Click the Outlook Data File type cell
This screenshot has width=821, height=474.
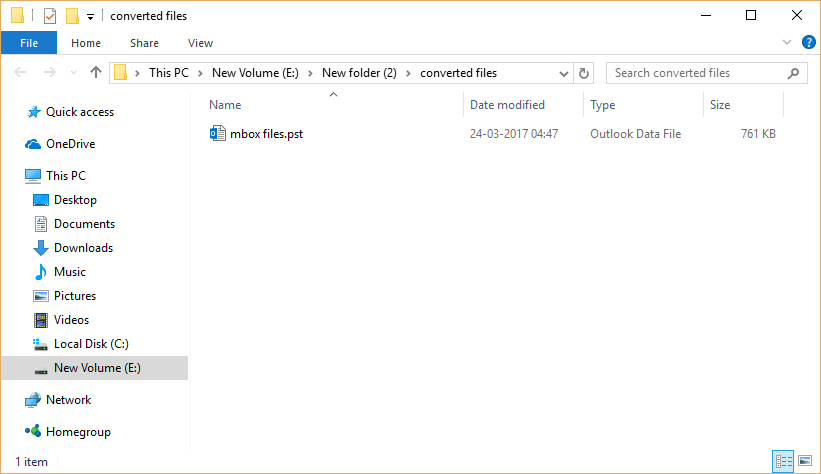636,134
